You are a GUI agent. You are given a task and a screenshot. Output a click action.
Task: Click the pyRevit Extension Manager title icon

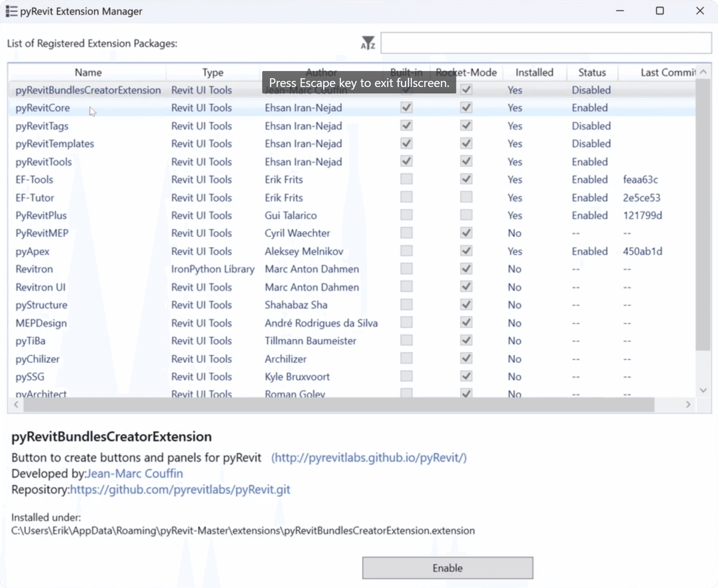(11, 11)
